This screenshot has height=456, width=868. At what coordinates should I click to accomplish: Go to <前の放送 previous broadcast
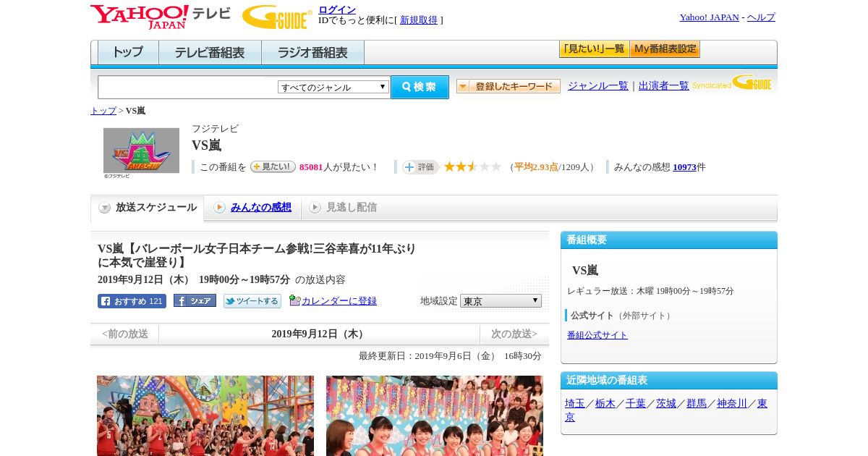pos(125,334)
